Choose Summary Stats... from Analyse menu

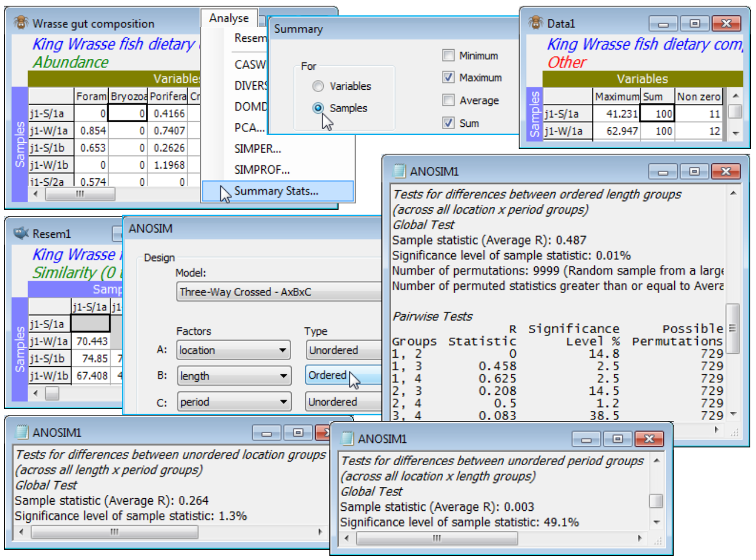coord(277,191)
